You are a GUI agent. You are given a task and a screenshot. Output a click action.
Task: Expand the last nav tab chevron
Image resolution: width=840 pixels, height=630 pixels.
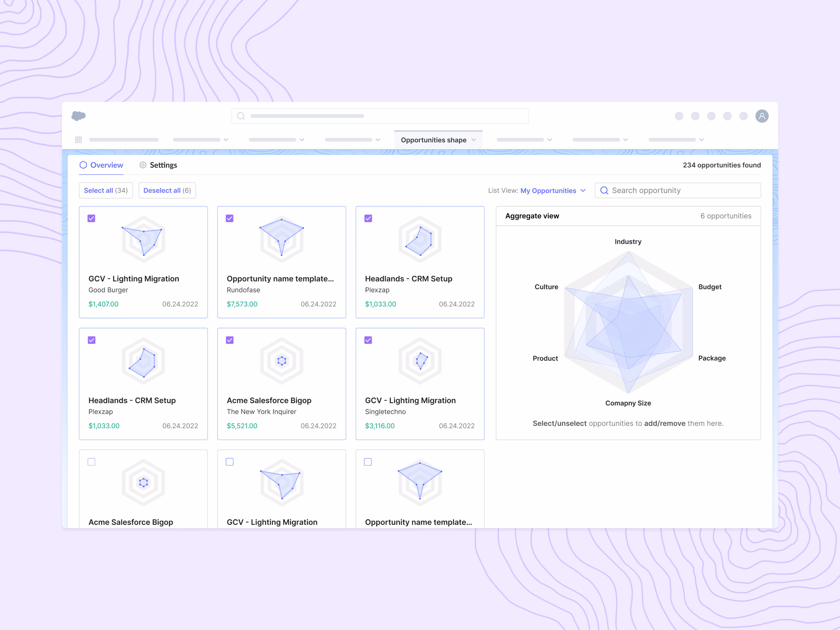(701, 140)
